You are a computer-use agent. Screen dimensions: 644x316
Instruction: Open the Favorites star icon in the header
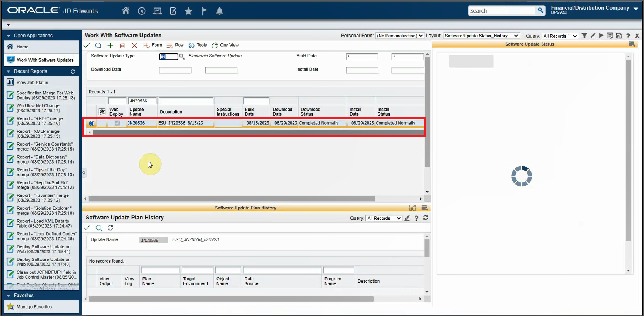coord(189,11)
